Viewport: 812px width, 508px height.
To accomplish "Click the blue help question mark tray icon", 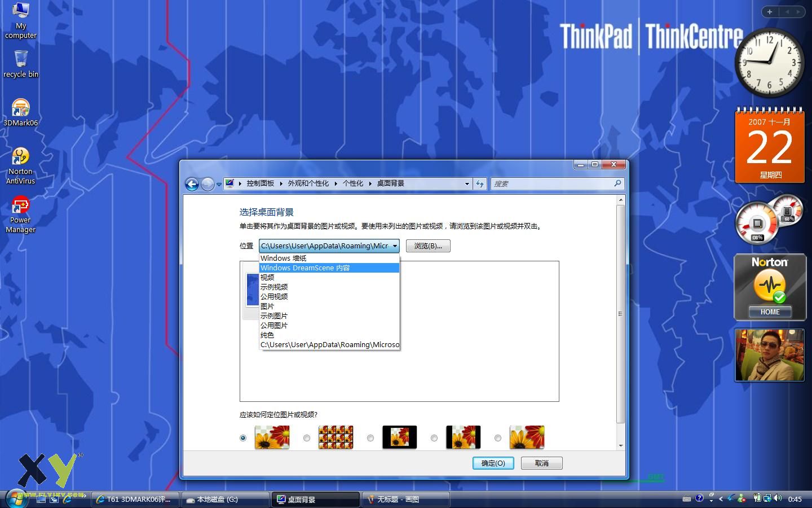I will point(699,498).
